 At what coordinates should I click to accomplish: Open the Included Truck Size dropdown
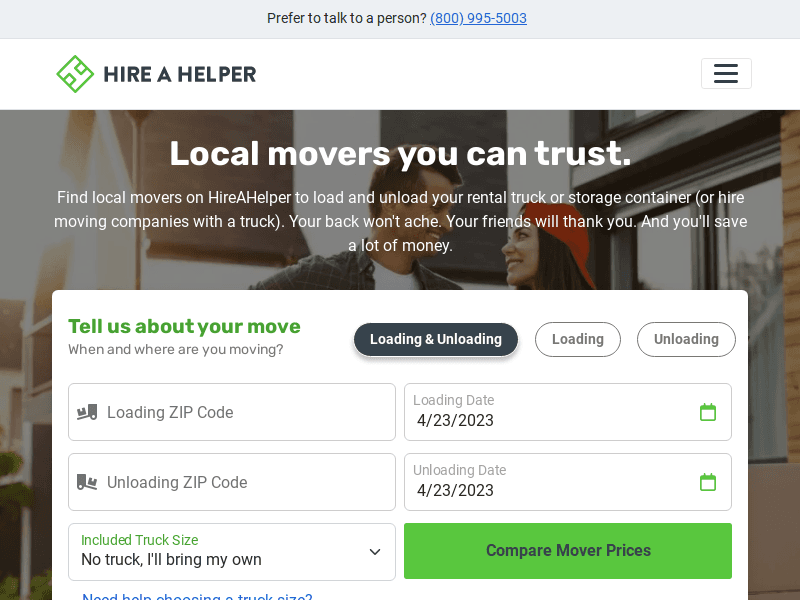(231, 551)
